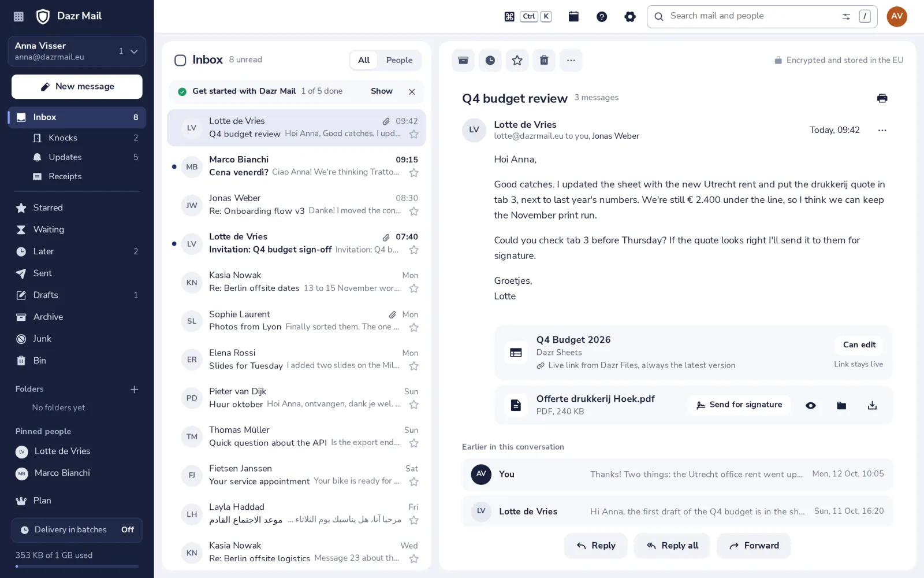
Task: Star the Marco Bianchi Cena venerdì email
Action: (x=413, y=173)
